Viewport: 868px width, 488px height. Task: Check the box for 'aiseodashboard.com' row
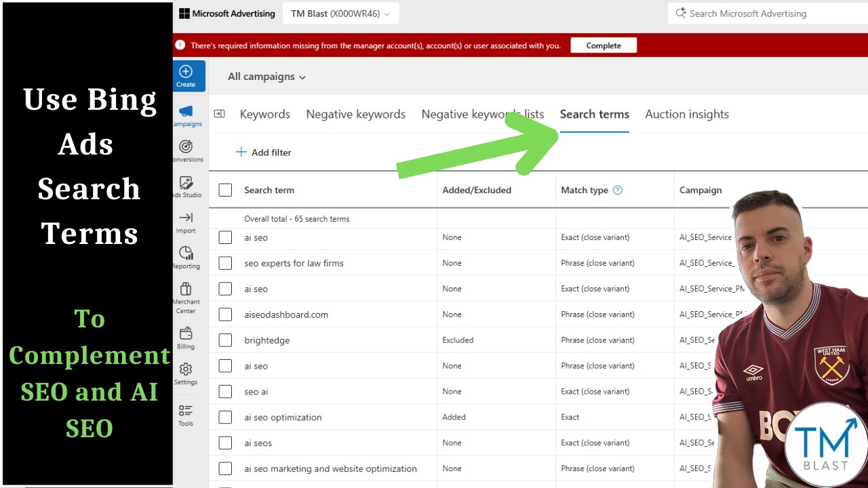[x=225, y=314]
